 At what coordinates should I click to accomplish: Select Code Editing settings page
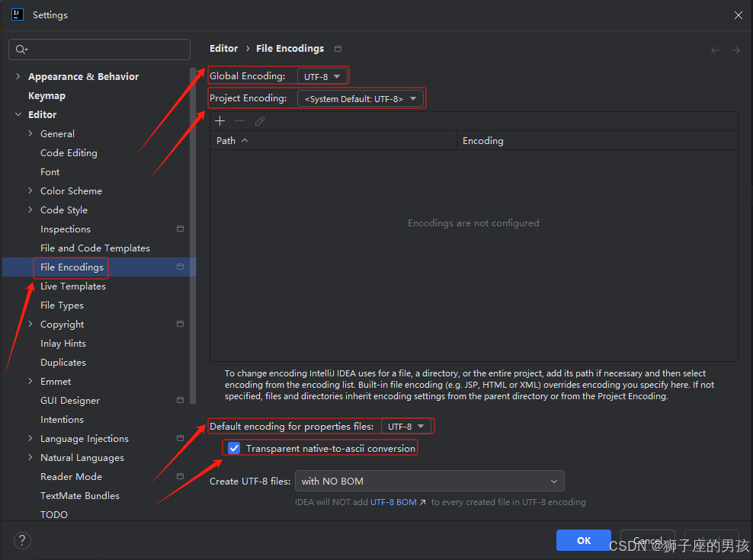point(69,152)
